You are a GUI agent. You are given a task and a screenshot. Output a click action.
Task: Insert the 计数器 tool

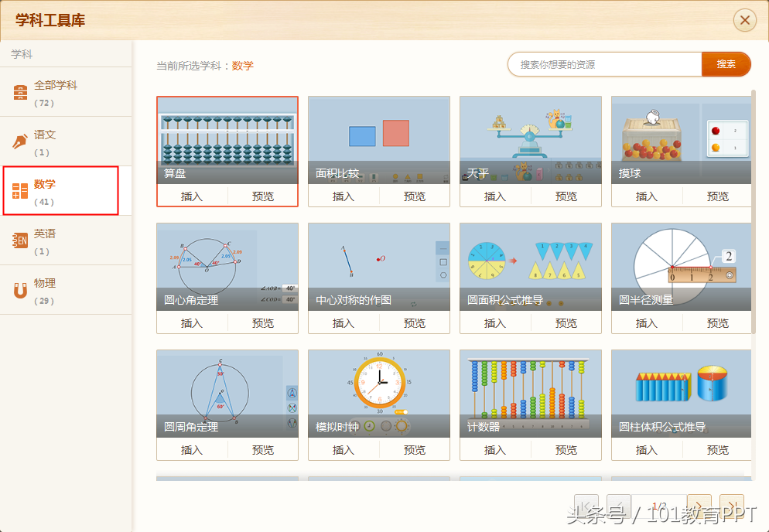coord(495,449)
